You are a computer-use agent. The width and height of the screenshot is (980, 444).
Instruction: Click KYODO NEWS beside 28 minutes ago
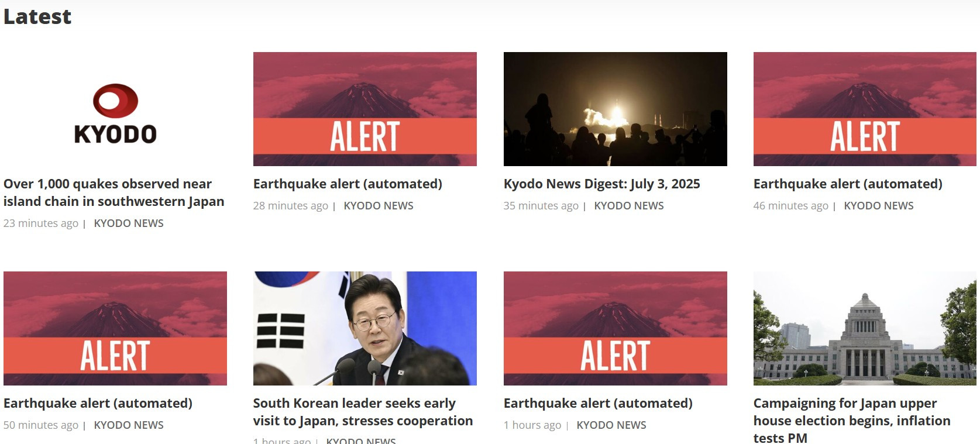379,206
